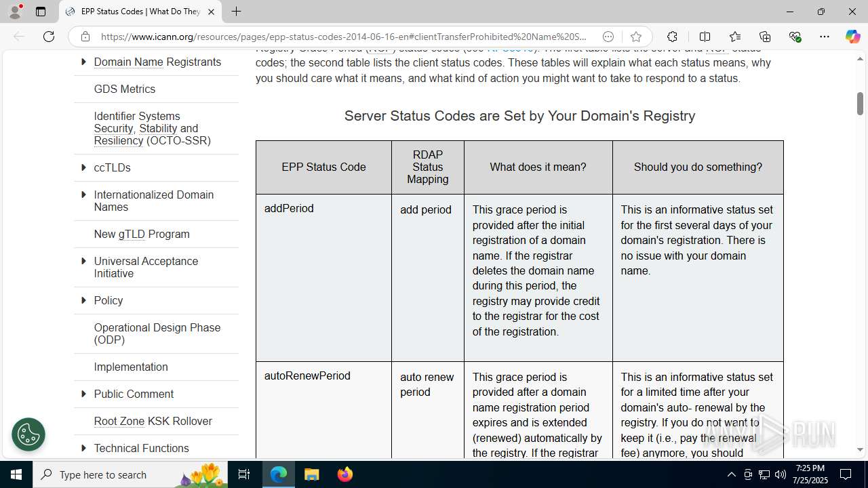Open File Explorer from taskbar
Screen dimensions: 868x488
point(312,474)
